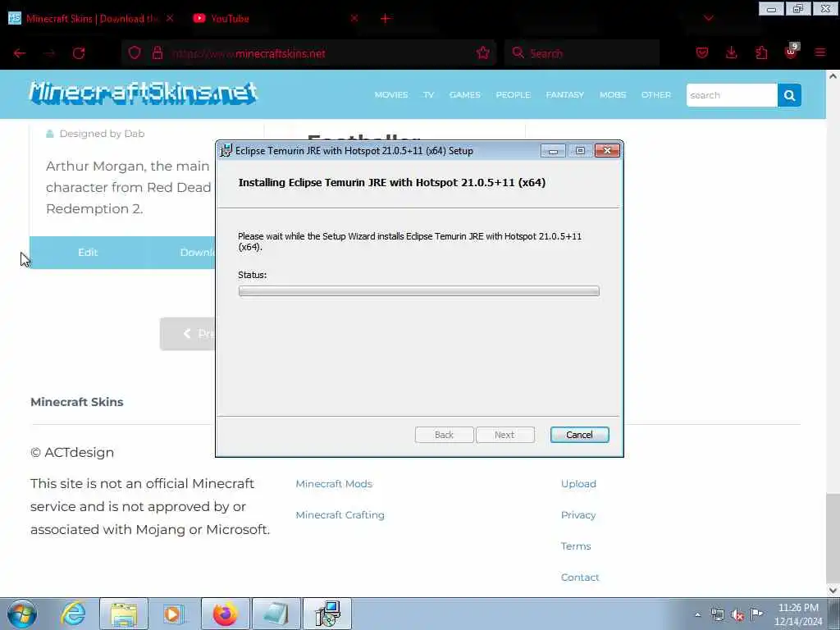Open the Minecraft Mods footer link
The image size is (840, 630).
(x=334, y=484)
